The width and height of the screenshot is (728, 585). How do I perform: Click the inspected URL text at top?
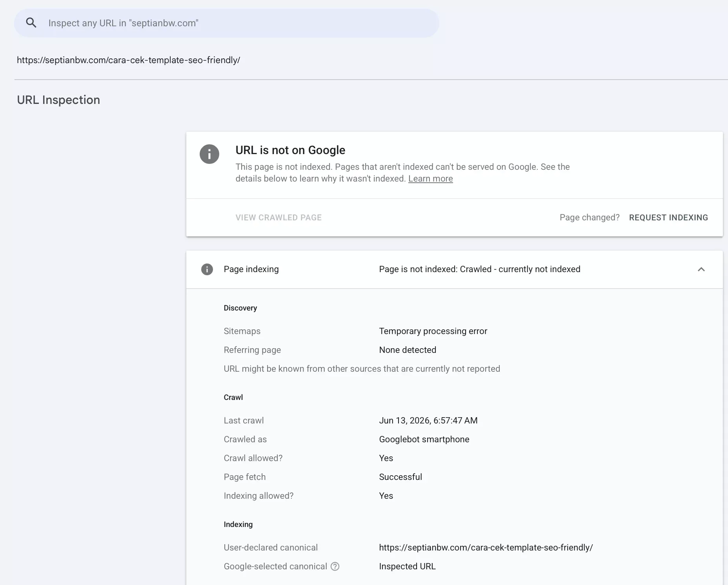click(128, 60)
